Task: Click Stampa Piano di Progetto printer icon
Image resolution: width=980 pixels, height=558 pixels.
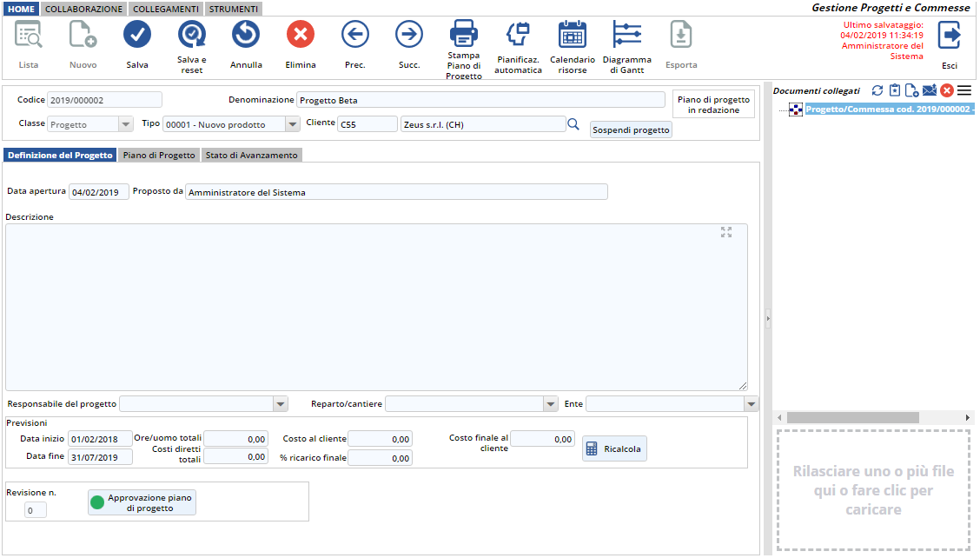Action: pyautogui.click(x=464, y=35)
